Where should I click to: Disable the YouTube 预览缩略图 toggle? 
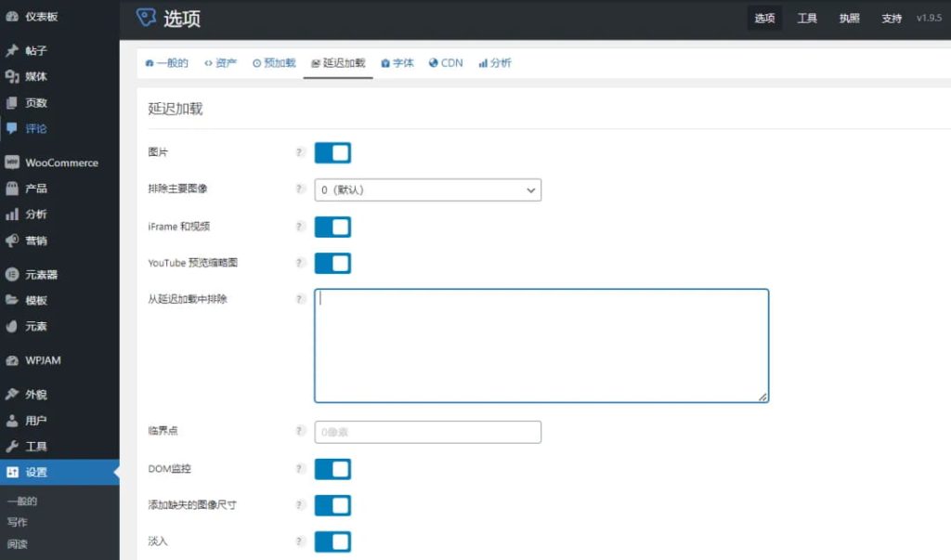[332, 264]
